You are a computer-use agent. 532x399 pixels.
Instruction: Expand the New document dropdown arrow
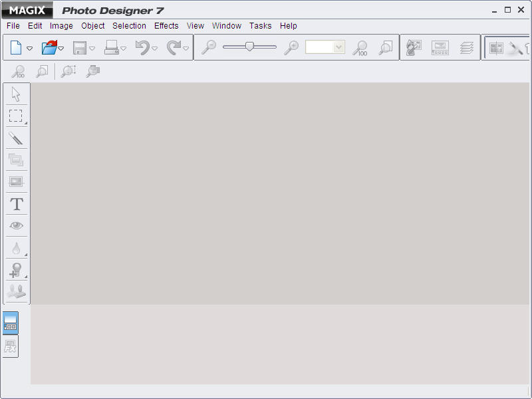(x=29, y=49)
